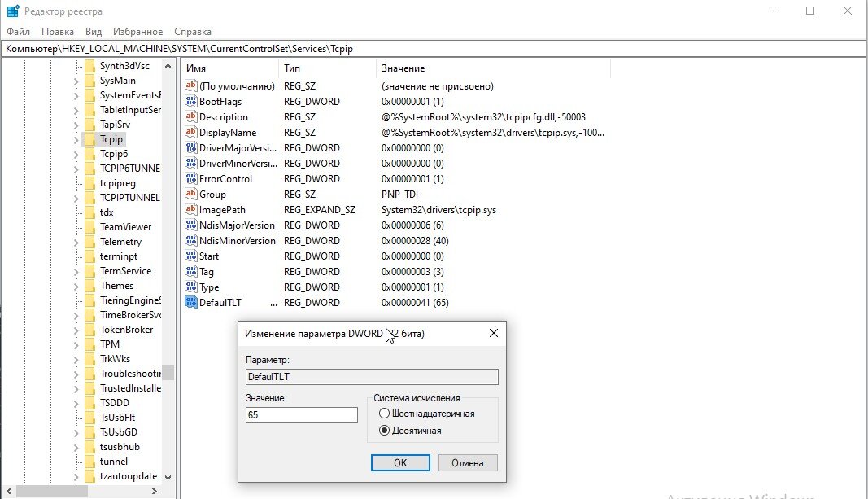Click the tree horizontal scroll-right arrow
Image resolution: width=868 pixels, height=499 pixels.
pyautogui.click(x=155, y=491)
